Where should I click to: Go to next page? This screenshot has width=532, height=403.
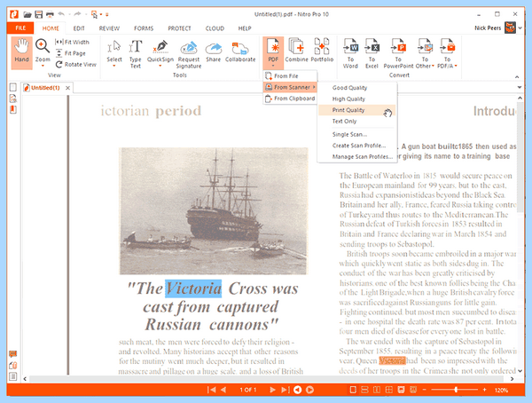coord(272,390)
